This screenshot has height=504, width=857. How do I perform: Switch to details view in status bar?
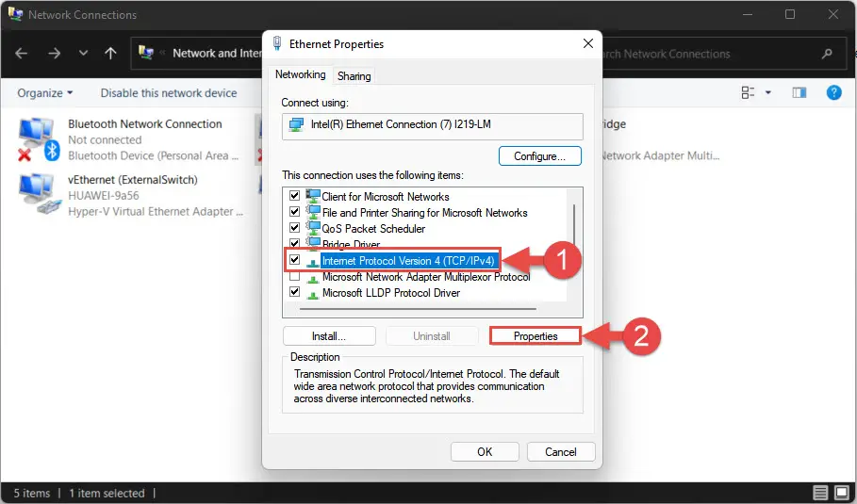[820, 493]
